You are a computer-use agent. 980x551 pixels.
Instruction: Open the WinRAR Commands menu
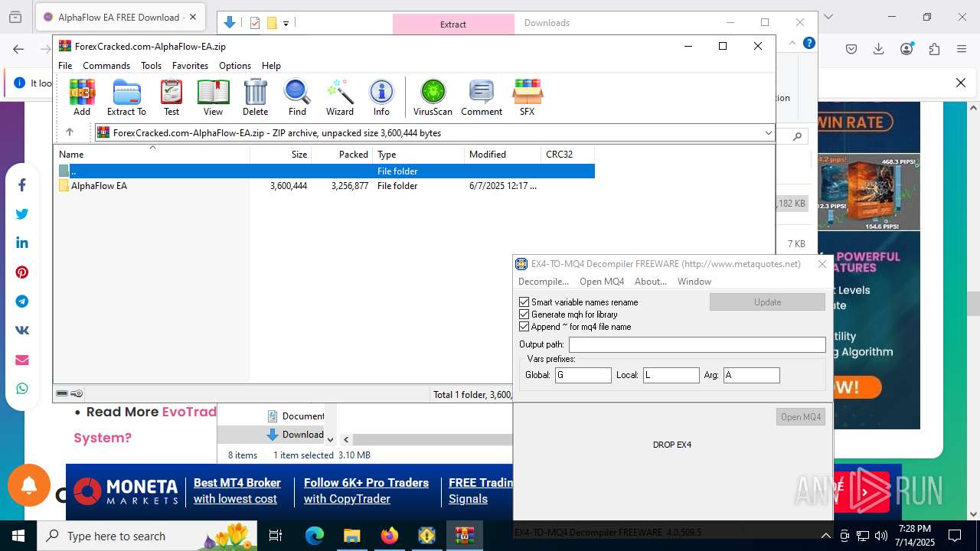[106, 66]
